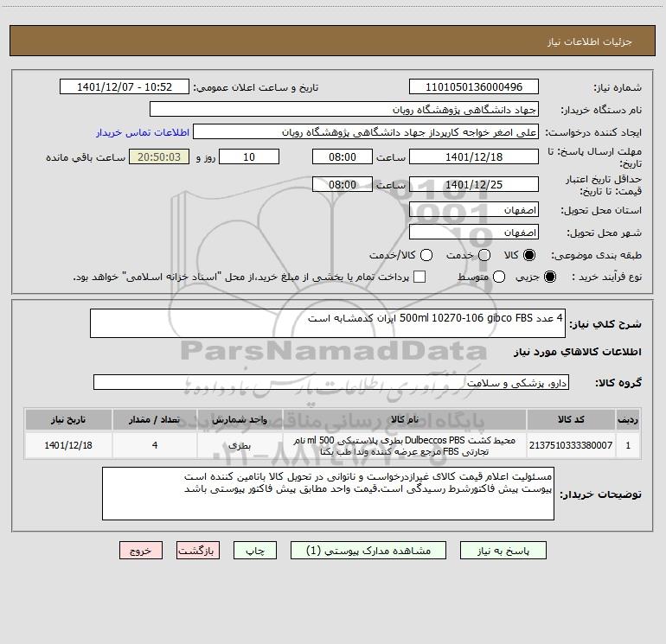Click the announcement date field 1401/12/07 - 10:52
The image size is (666, 644).
[125, 87]
